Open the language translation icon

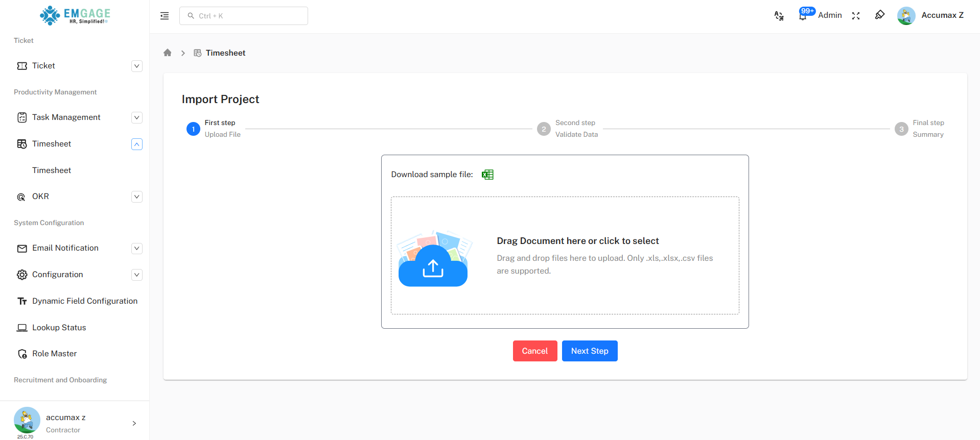click(779, 16)
